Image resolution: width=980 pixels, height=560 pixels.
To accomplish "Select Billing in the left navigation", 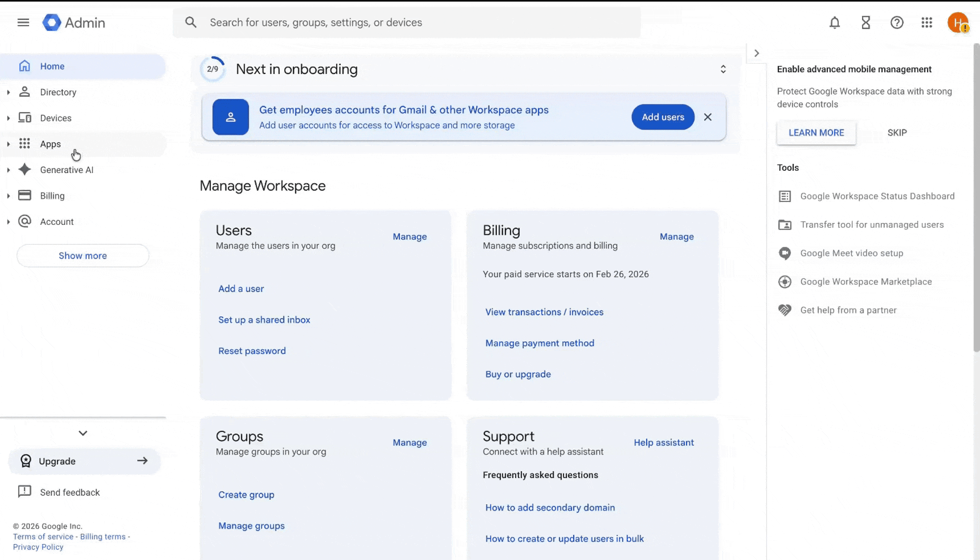I will [x=52, y=196].
